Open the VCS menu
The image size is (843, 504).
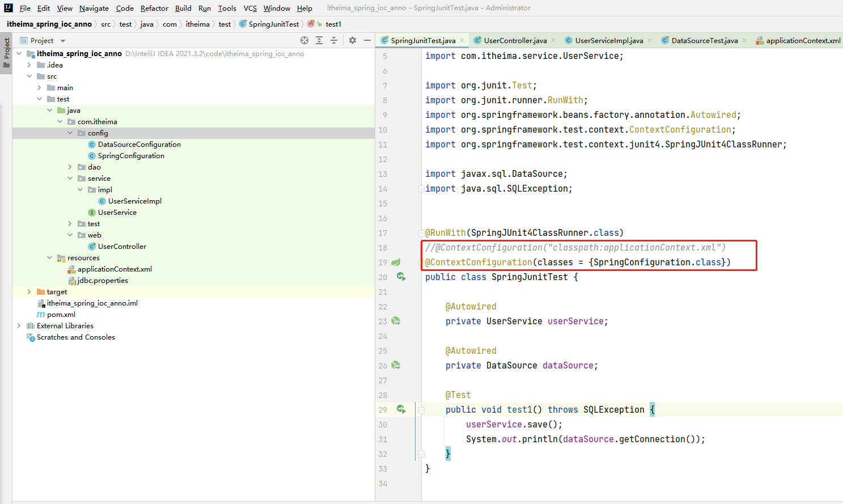point(250,8)
